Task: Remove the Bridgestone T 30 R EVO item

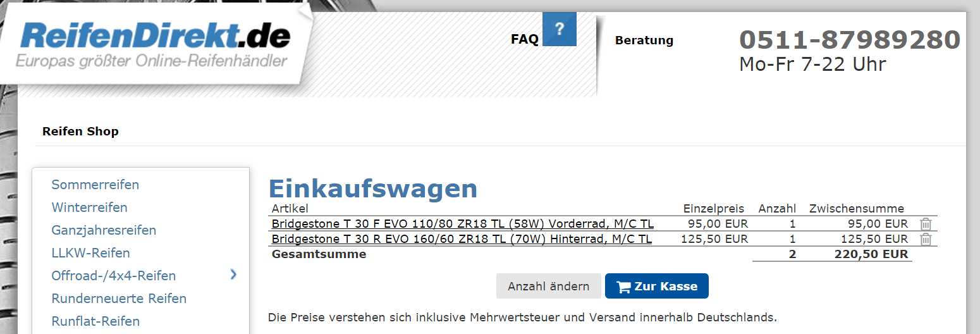Action: click(x=926, y=239)
